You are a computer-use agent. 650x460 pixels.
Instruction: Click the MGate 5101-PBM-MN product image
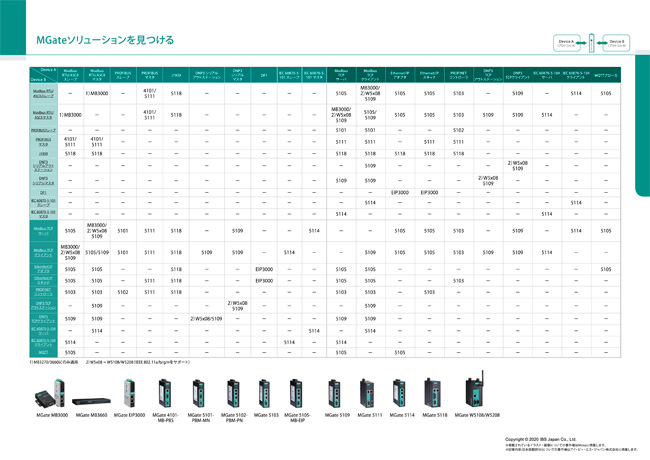[x=198, y=393]
